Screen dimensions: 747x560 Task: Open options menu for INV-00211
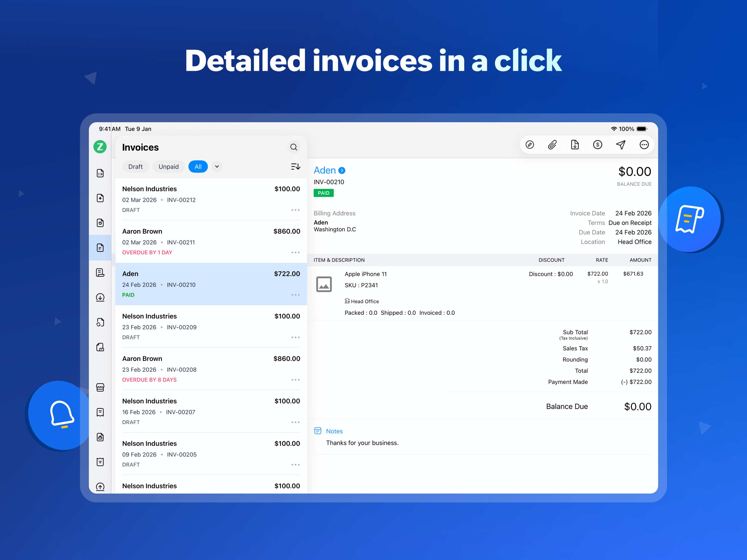coord(296,253)
